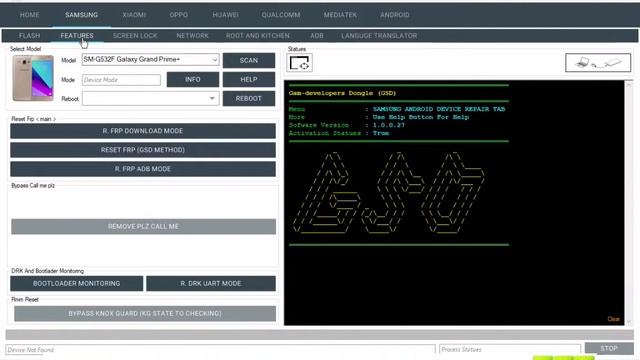Open the OPPO tab
Viewport: 640px width, 360px height.
click(179, 15)
